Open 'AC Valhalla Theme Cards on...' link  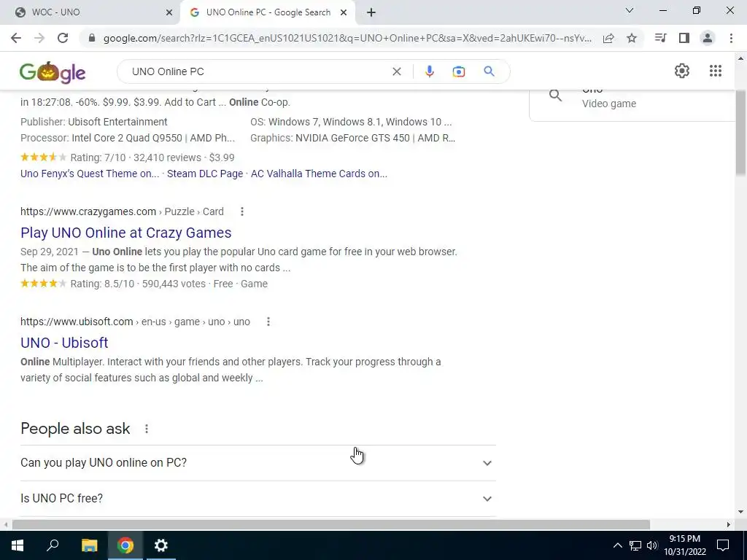click(x=319, y=174)
